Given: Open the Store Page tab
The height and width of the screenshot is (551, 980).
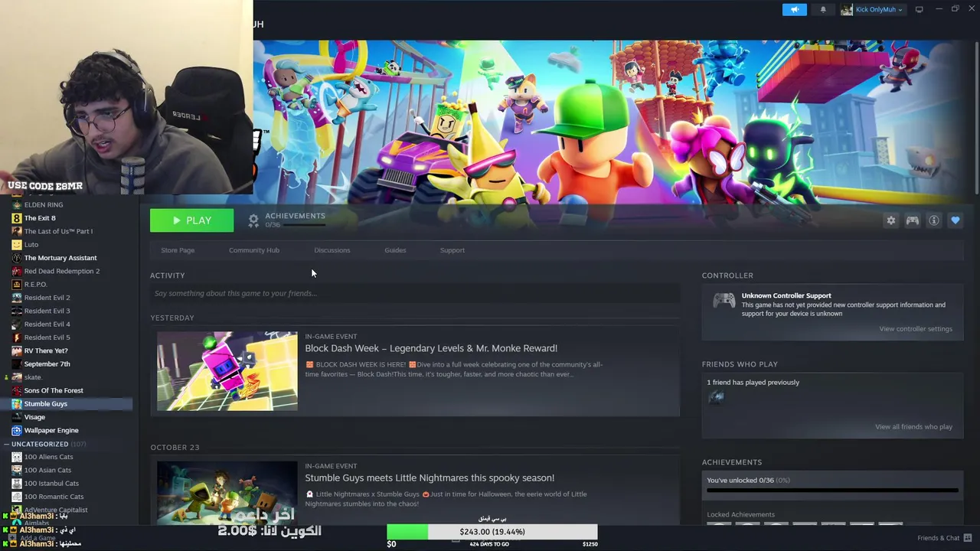Looking at the screenshot, I should 178,250.
